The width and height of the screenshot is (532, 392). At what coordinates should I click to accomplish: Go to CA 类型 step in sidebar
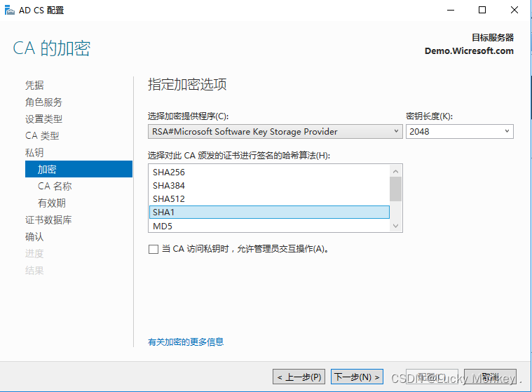tap(42, 136)
